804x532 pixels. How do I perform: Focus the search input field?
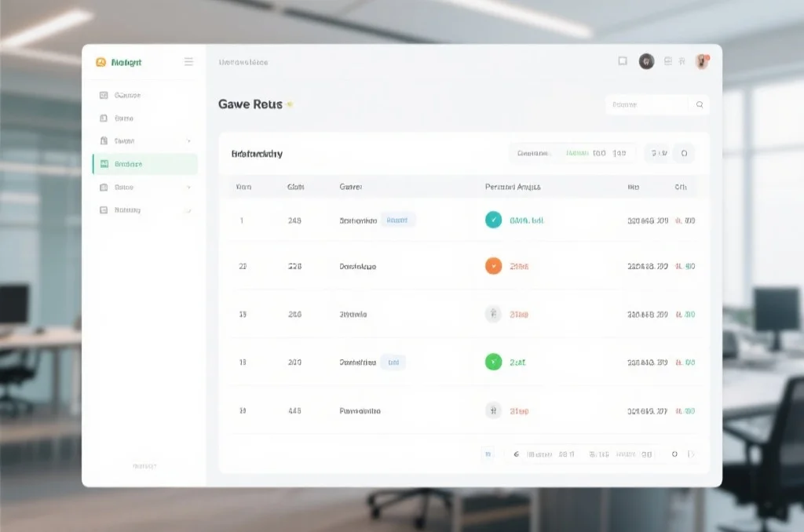click(x=647, y=104)
